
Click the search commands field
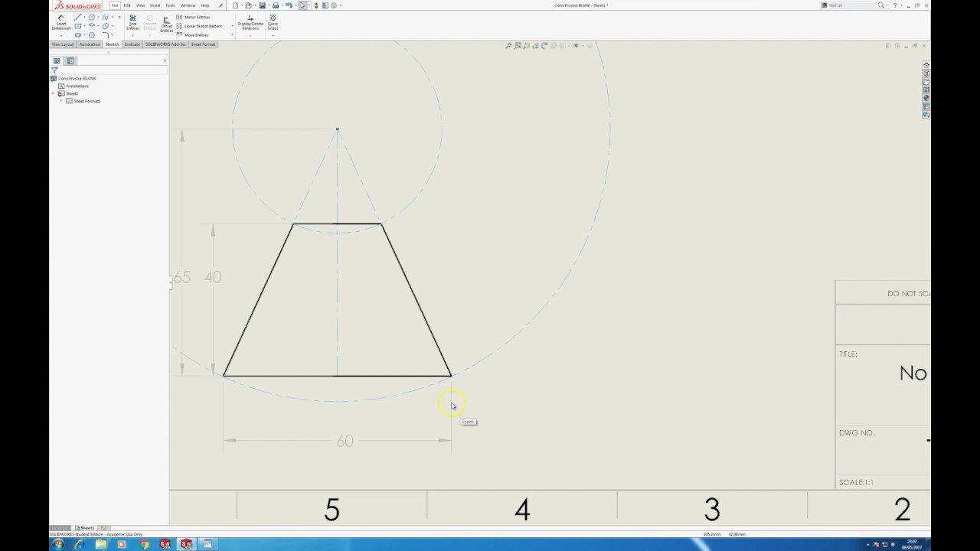coord(848,5)
